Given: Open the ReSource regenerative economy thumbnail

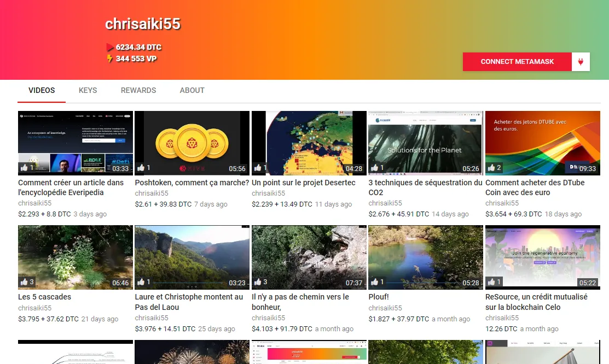Looking at the screenshot, I should (543, 257).
